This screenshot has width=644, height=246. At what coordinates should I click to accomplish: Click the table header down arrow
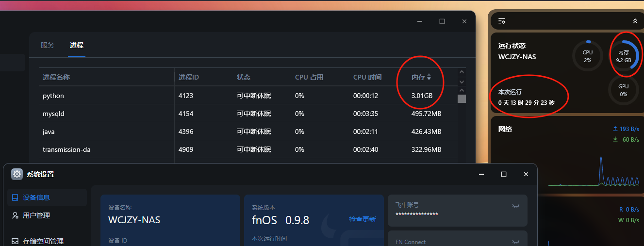pyautogui.click(x=462, y=82)
